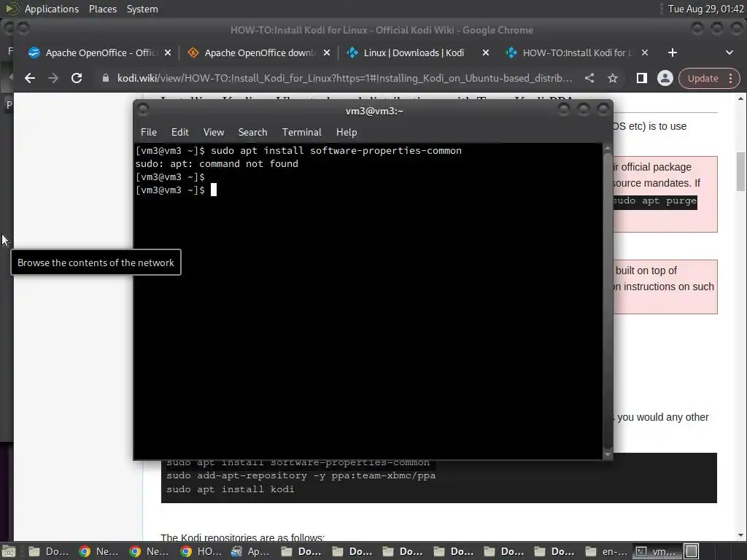This screenshot has height=560, width=747.
Task: Click the terminal command 'sudo apt install software-properties-common'
Action: tap(336, 150)
